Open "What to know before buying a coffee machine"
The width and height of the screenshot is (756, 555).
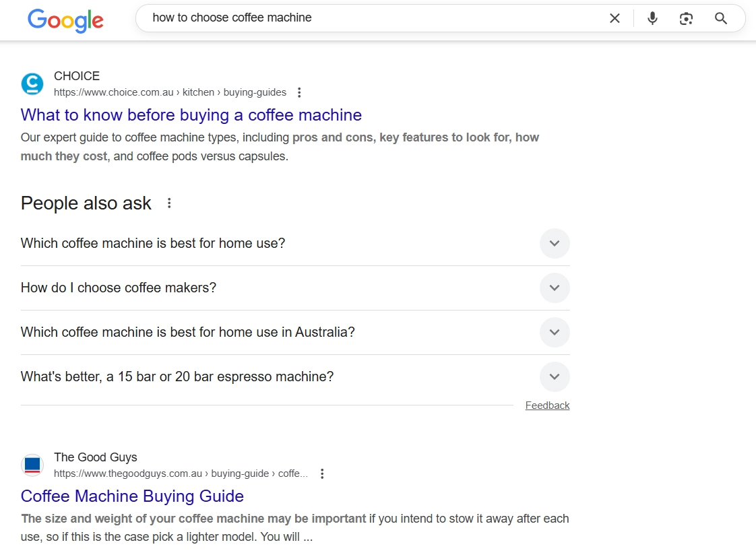point(191,115)
